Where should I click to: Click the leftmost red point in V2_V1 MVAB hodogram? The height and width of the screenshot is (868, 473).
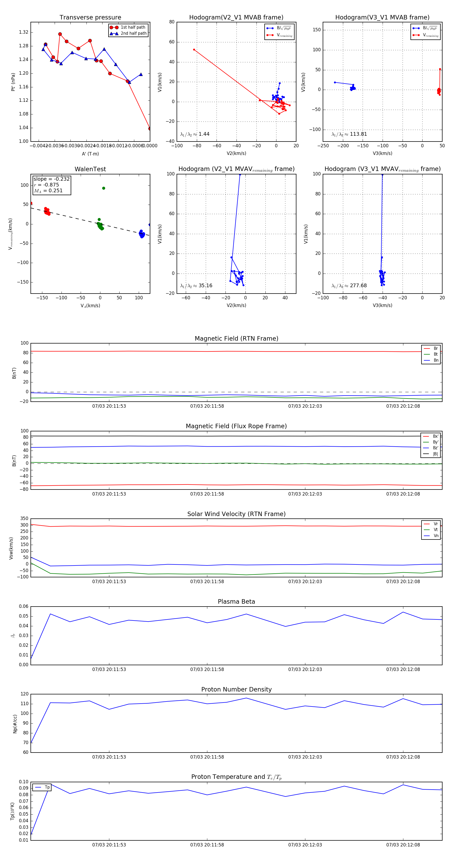coord(194,49)
